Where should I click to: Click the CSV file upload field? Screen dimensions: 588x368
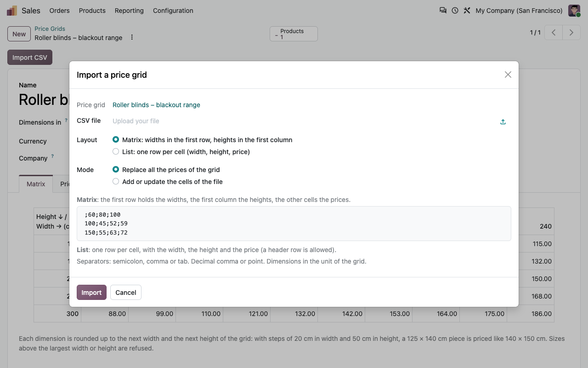(x=305, y=121)
